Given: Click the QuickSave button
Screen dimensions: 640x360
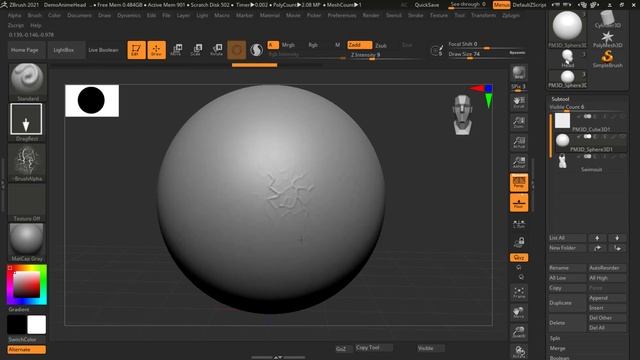Looking at the screenshot, I should (427, 5).
